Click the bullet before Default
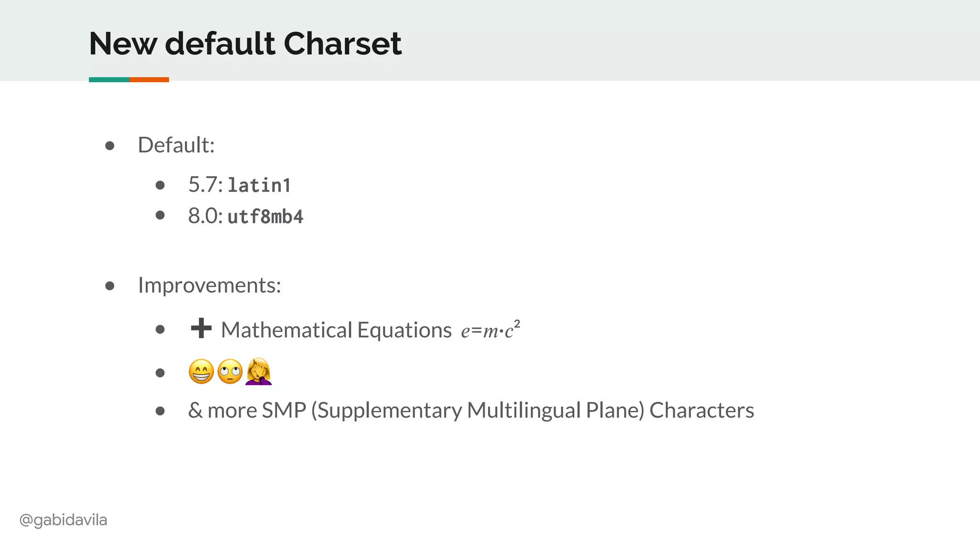980x551 pixels. coord(110,145)
